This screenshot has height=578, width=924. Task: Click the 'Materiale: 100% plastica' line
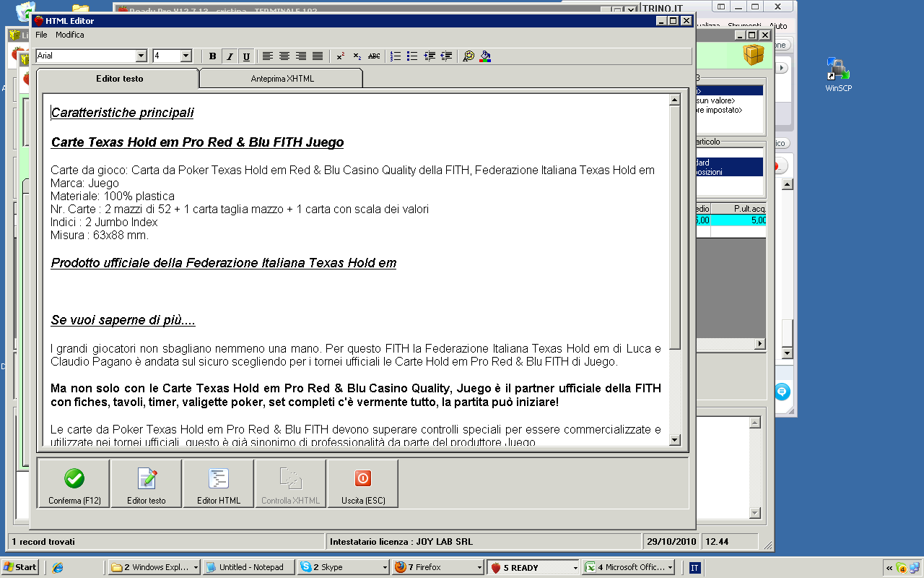coord(113,197)
